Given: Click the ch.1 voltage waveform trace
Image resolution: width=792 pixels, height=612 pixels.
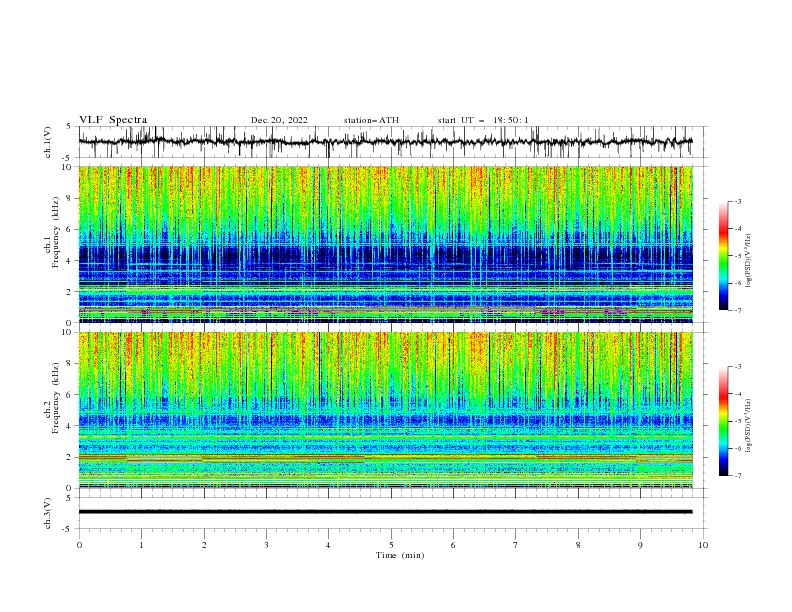Looking at the screenshot, I should [x=385, y=142].
